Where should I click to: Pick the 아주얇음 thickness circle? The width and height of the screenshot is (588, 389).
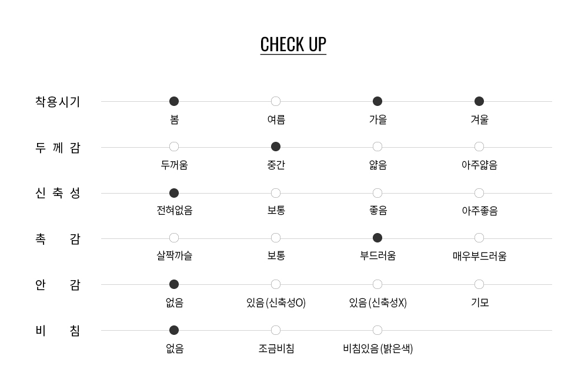pos(479,147)
